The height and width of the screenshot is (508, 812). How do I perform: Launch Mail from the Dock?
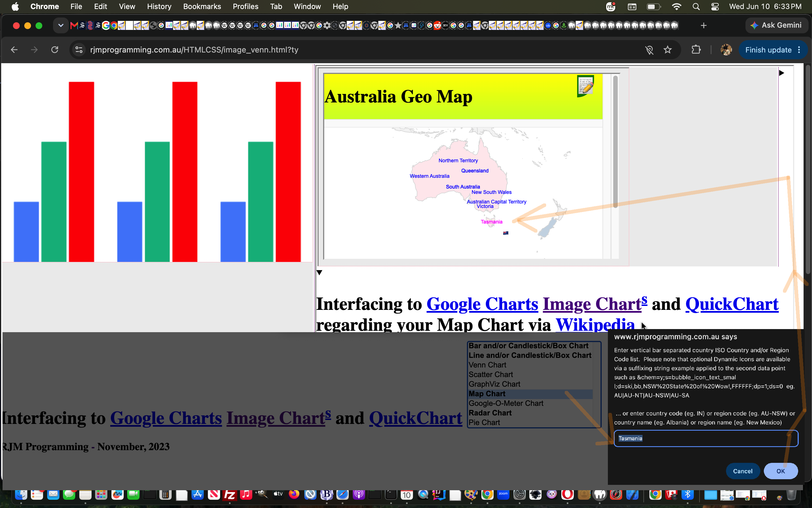(53, 494)
